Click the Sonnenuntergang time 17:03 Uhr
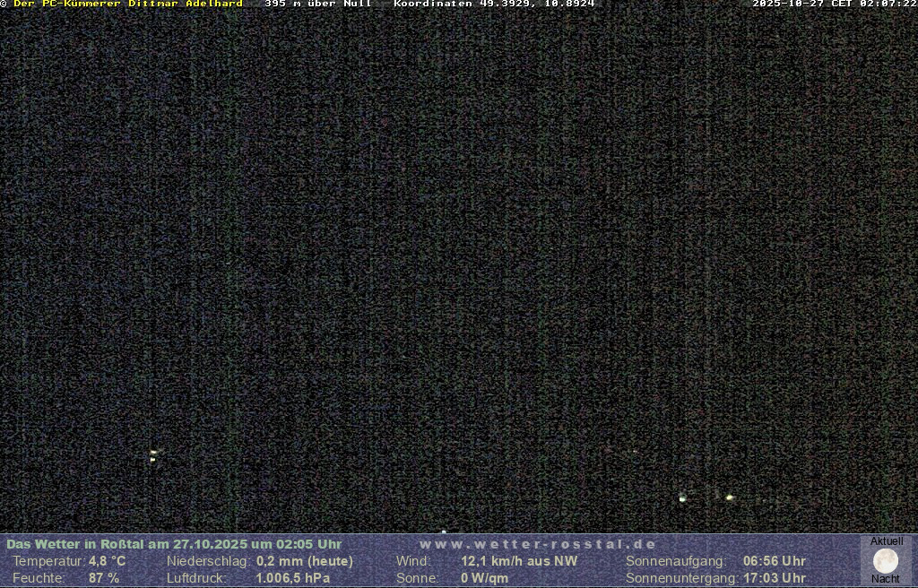 [774, 578]
